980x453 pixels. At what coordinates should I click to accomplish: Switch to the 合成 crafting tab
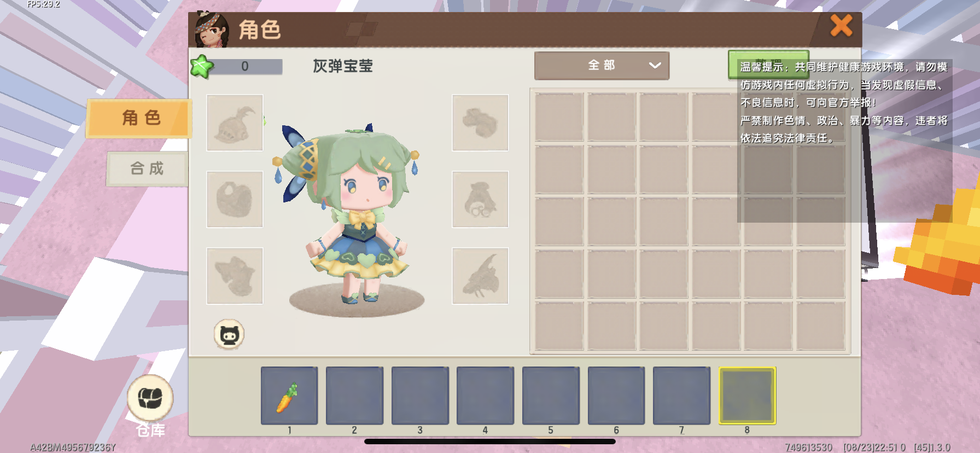(x=147, y=169)
